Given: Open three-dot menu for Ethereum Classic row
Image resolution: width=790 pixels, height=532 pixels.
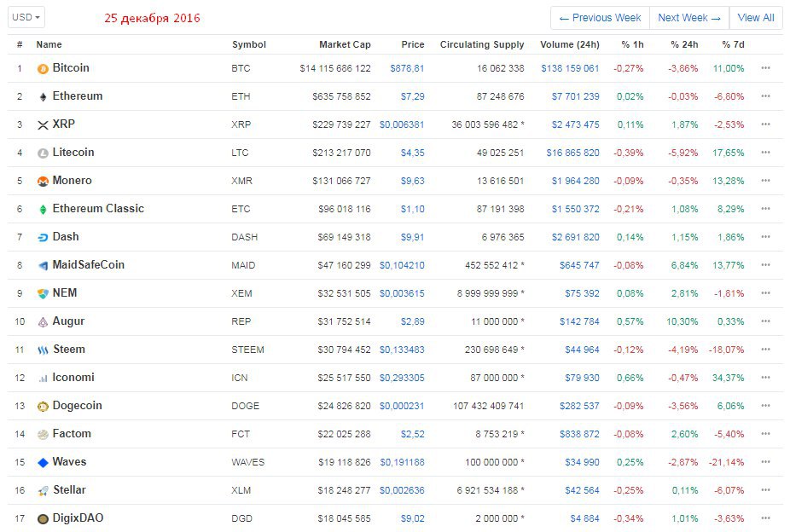Looking at the screenshot, I should pos(766,209).
